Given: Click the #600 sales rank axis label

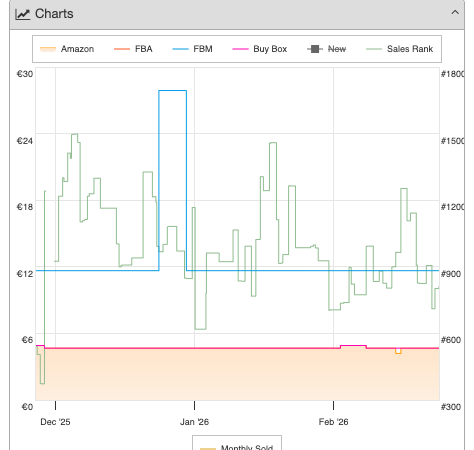Looking at the screenshot, I should (451, 340).
